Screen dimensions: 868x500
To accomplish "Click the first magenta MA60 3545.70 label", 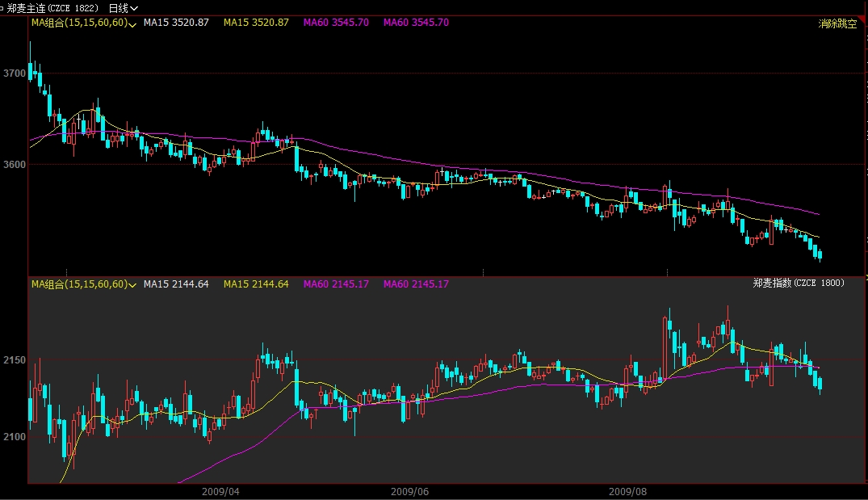I will (x=336, y=23).
